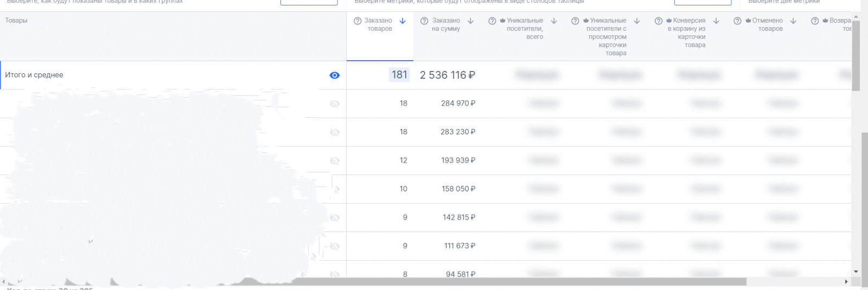Toggle visibility eye for Итого и среднее
The height and width of the screenshot is (290, 868).
coord(335,75)
